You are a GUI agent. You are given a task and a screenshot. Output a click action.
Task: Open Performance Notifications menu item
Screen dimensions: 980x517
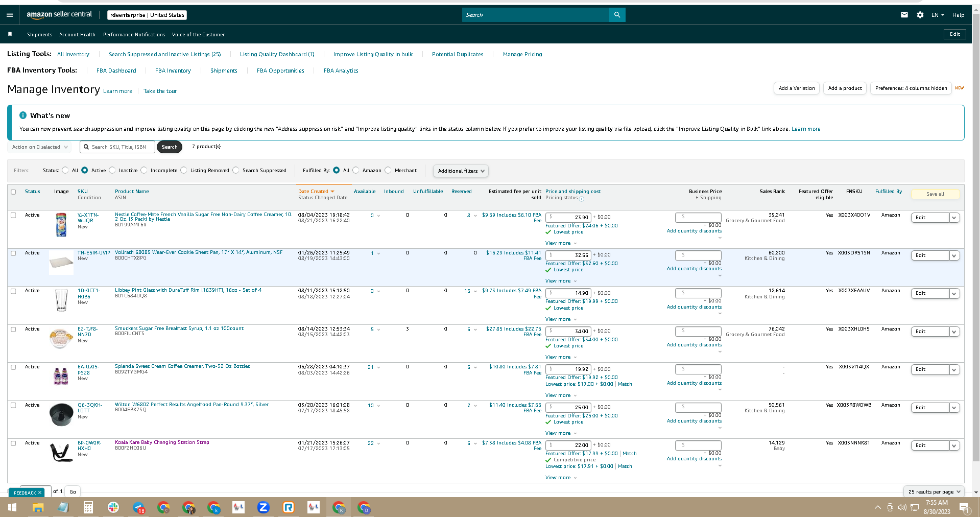click(134, 34)
